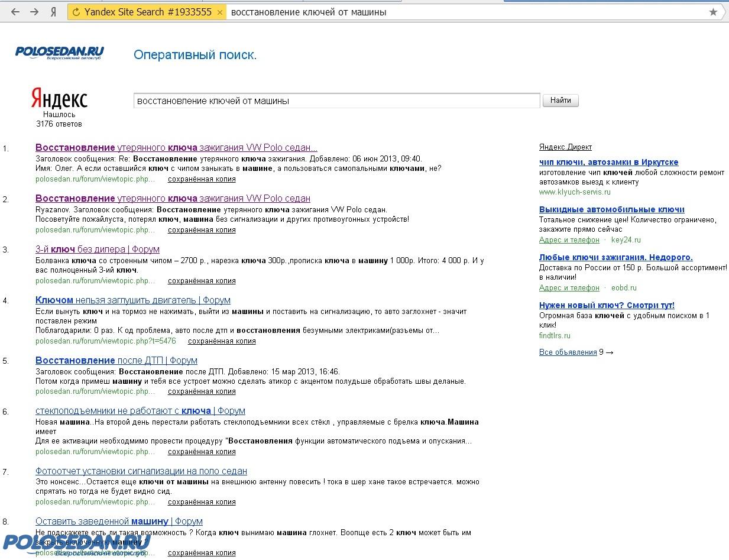Click the red Яндекс logo
Image resolution: width=729 pixels, height=560 pixels.
59,99
